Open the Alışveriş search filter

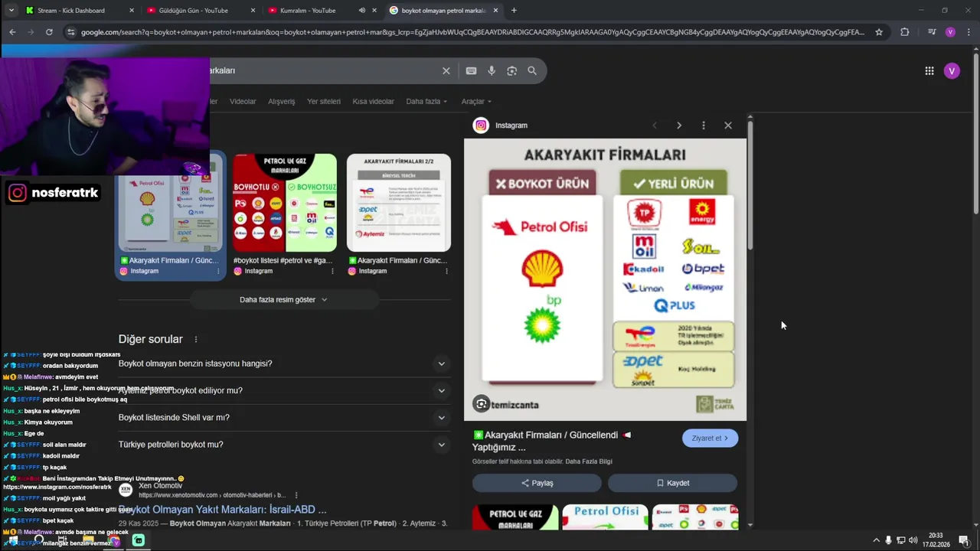tap(281, 101)
